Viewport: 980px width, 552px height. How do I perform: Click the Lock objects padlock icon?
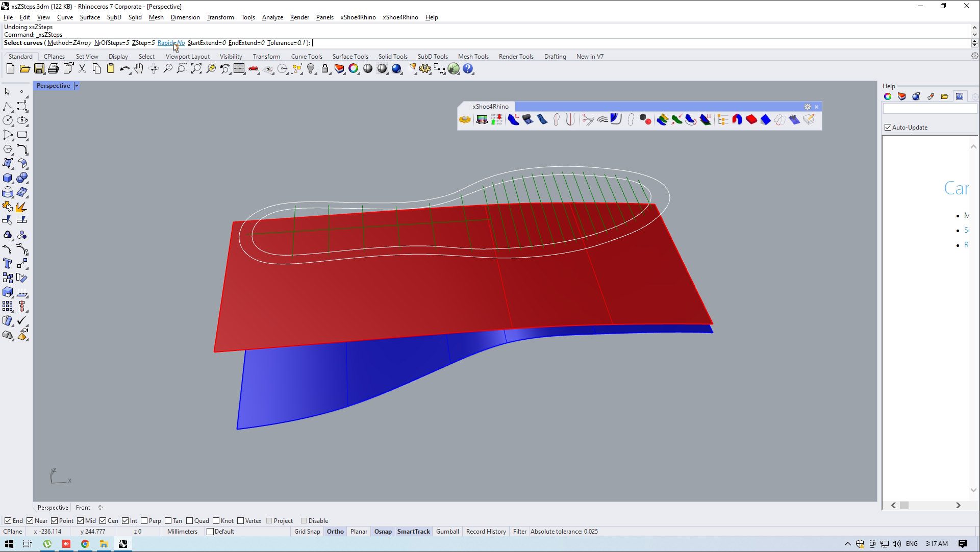(x=325, y=69)
